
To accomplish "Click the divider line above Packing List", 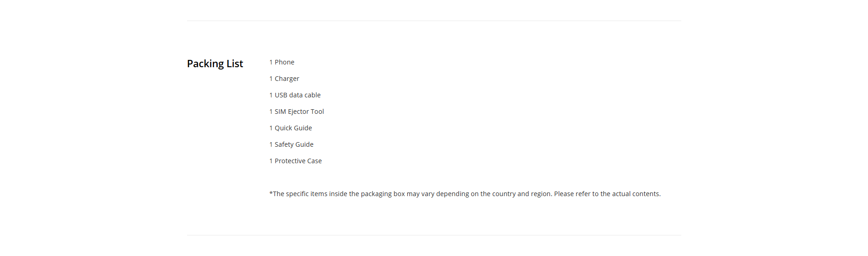I will click(x=434, y=21).
